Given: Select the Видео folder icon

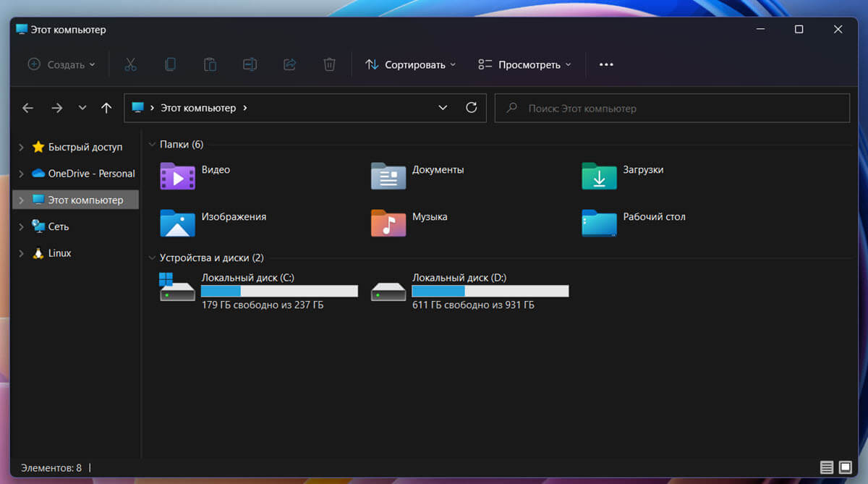Looking at the screenshot, I should pos(177,176).
